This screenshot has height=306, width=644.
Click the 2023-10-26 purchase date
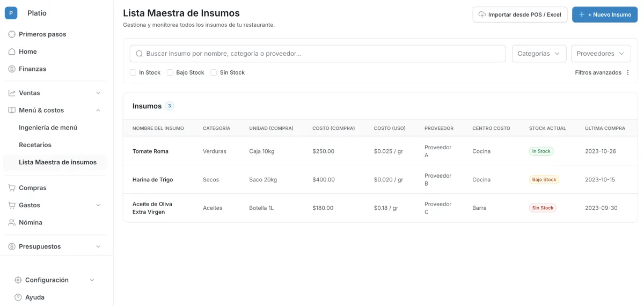coord(601,151)
